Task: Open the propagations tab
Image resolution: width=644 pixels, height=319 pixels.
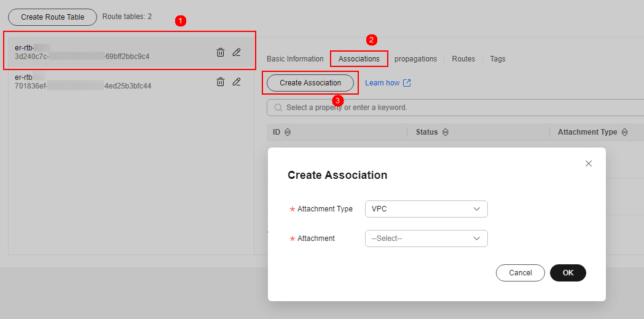Action: [415, 59]
